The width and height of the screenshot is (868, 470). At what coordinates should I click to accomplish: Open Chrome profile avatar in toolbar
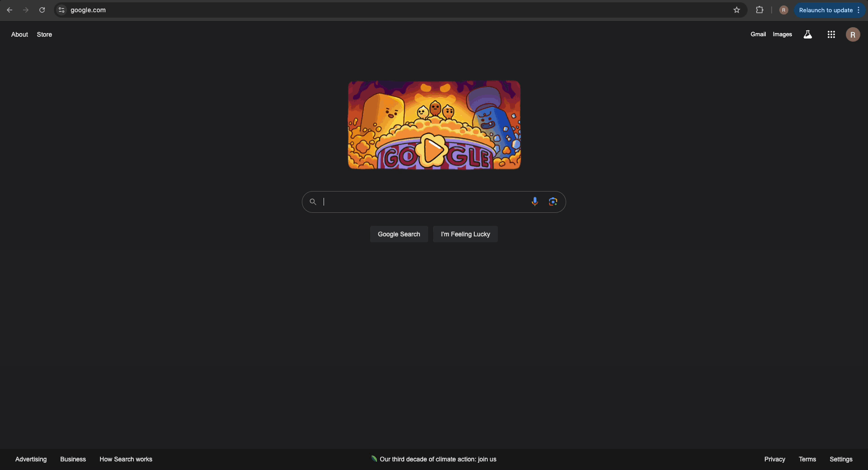click(x=783, y=10)
